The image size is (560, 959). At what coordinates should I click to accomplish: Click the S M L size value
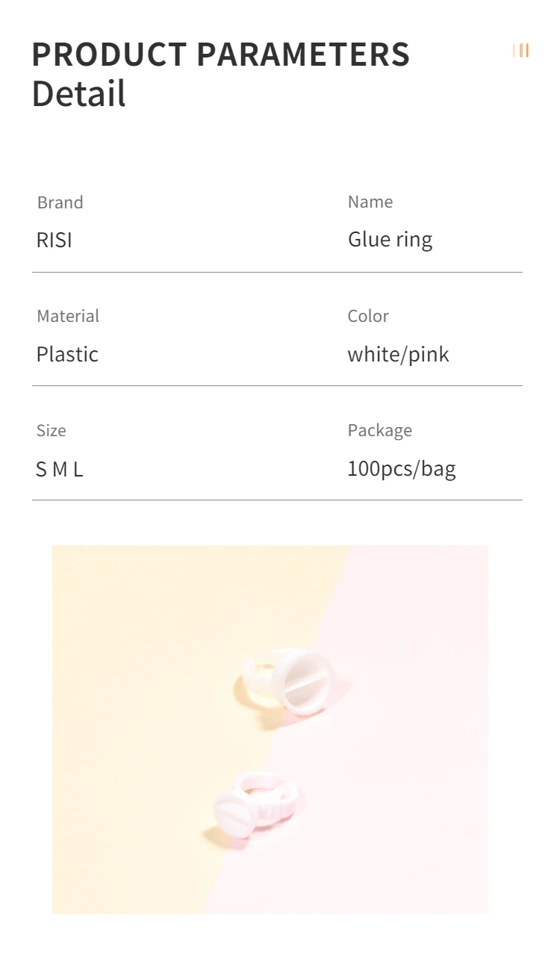pos(60,470)
